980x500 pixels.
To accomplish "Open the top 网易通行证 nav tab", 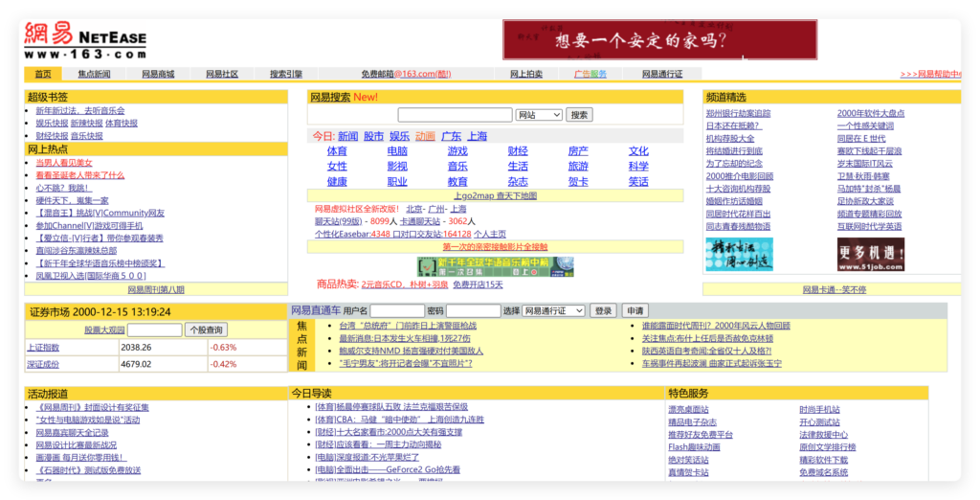I will tap(662, 74).
